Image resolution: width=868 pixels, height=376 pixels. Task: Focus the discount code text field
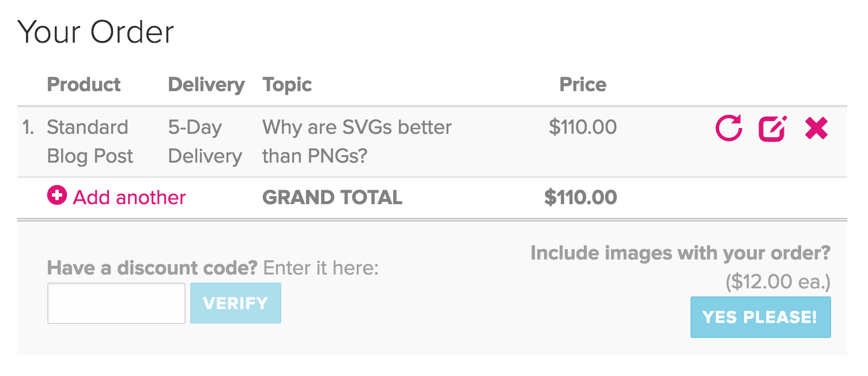click(x=116, y=303)
